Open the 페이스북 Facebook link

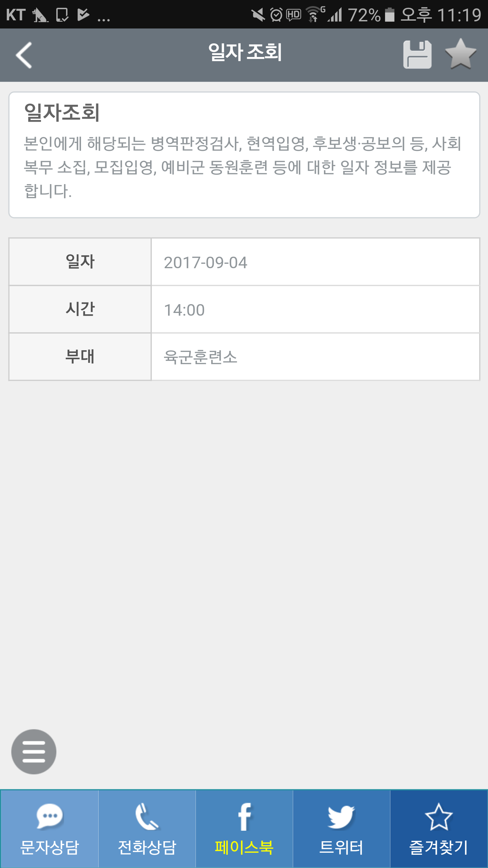click(244, 829)
